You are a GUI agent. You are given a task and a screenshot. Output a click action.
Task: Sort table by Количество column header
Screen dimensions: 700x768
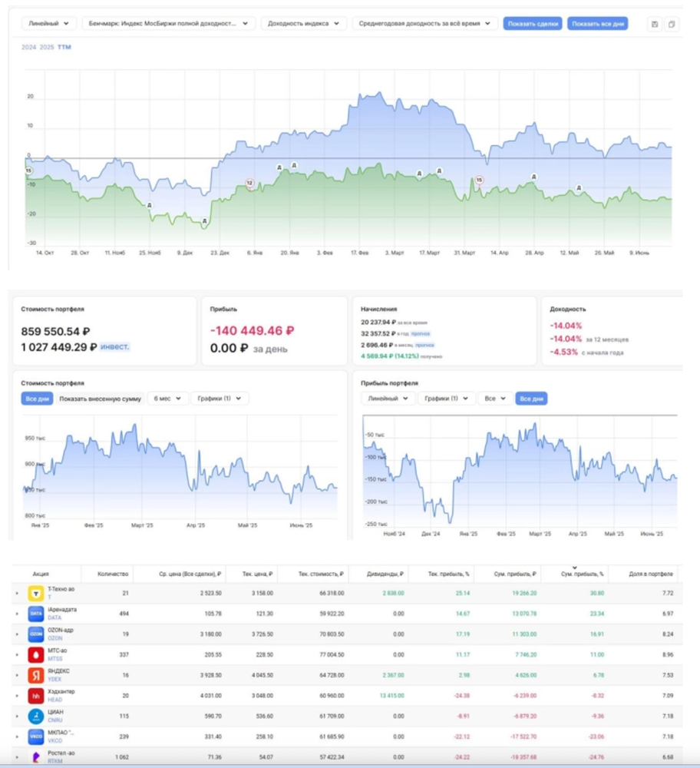pos(113,574)
